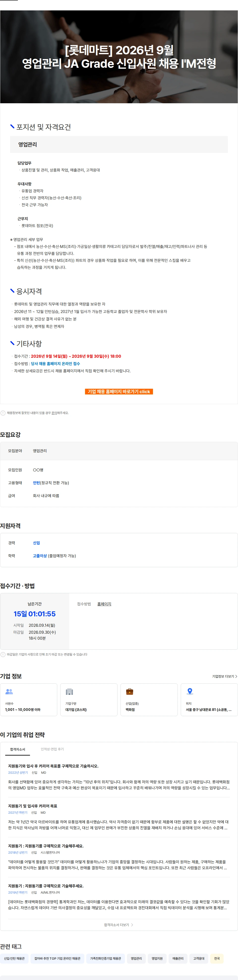This screenshot has width=238, height=980.
Task: Click the 대기업 (코스피) company type text
Action: pos(76,709)
